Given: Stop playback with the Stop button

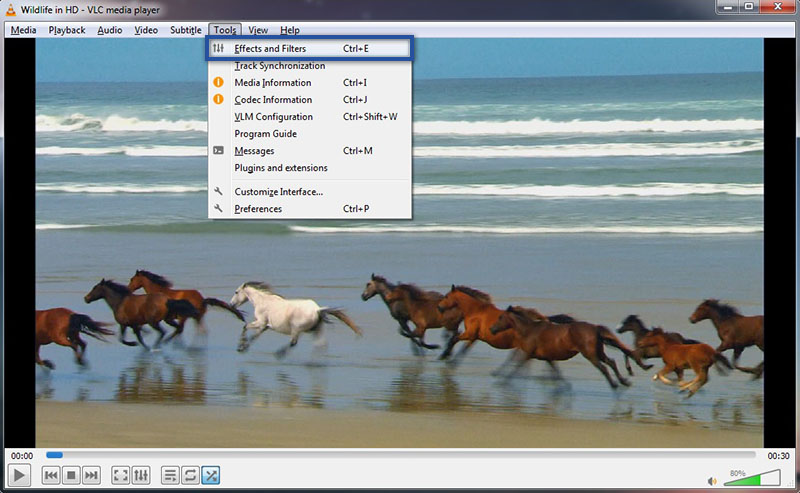Looking at the screenshot, I should pyautogui.click(x=71, y=475).
